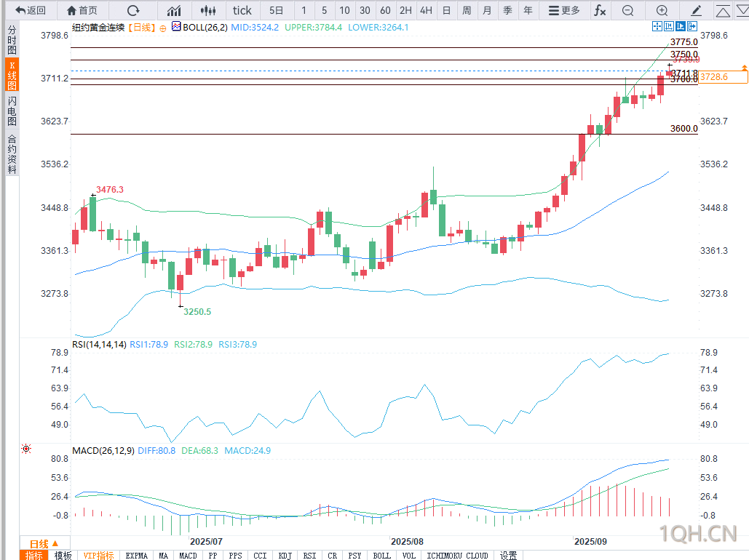
Task: Go to 首页 home page
Action: tap(82, 10)
